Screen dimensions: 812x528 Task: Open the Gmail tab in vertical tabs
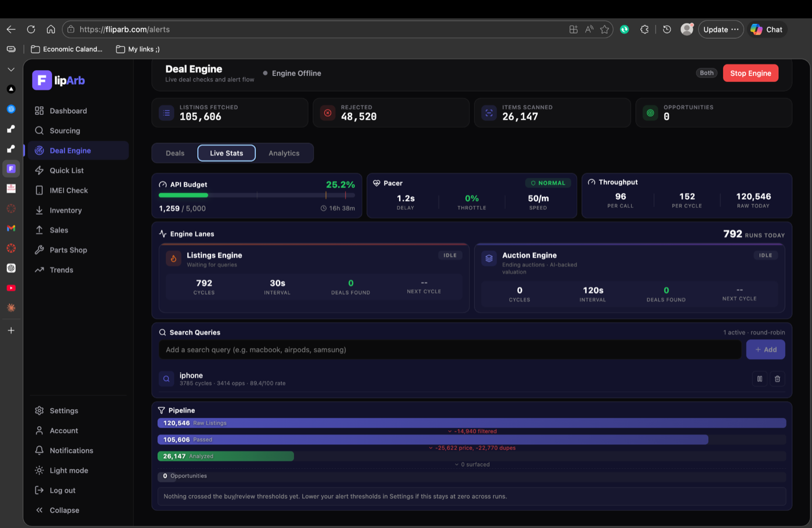(x=11, y=228)
